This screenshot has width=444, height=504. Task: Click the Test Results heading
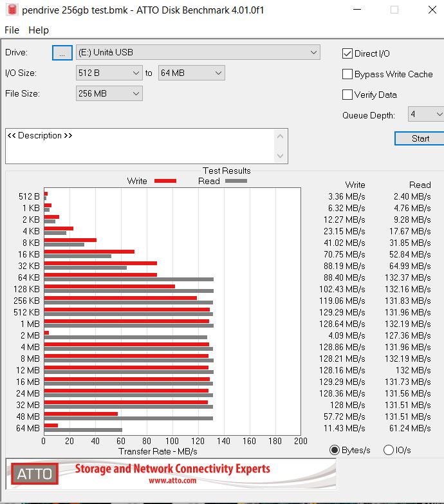click(x=227, y=171)
